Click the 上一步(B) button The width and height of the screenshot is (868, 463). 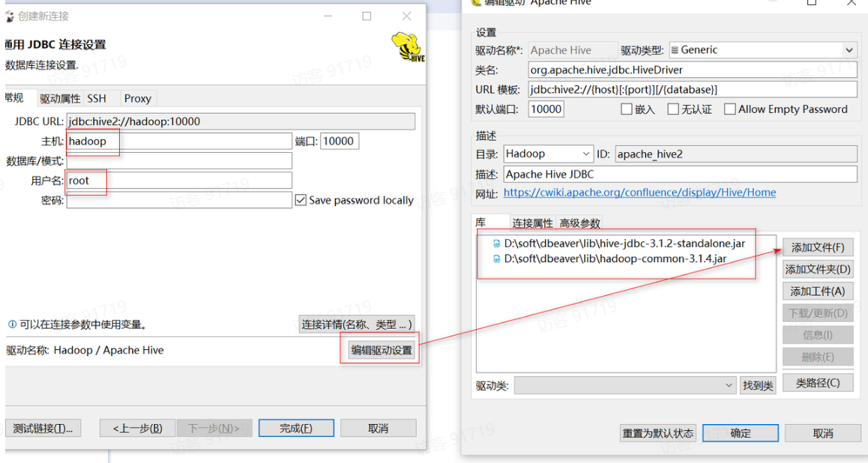(x=137, y=428)
